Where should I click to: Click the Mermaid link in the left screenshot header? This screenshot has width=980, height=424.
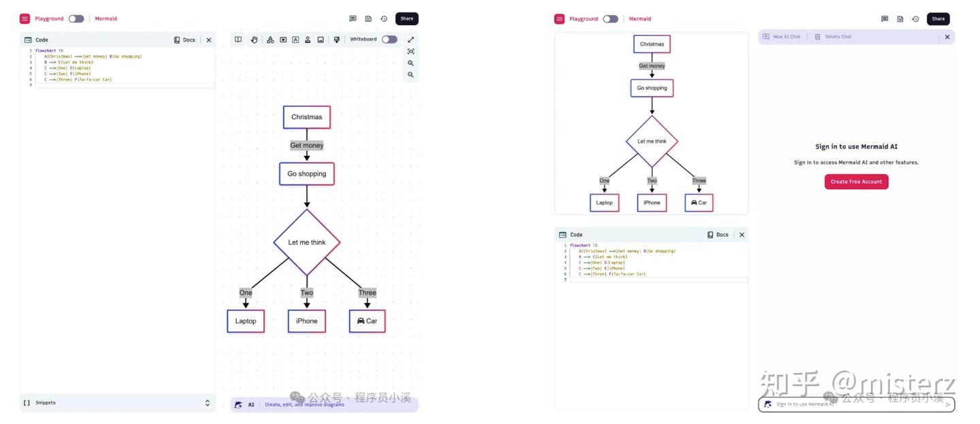click(106, 19)
